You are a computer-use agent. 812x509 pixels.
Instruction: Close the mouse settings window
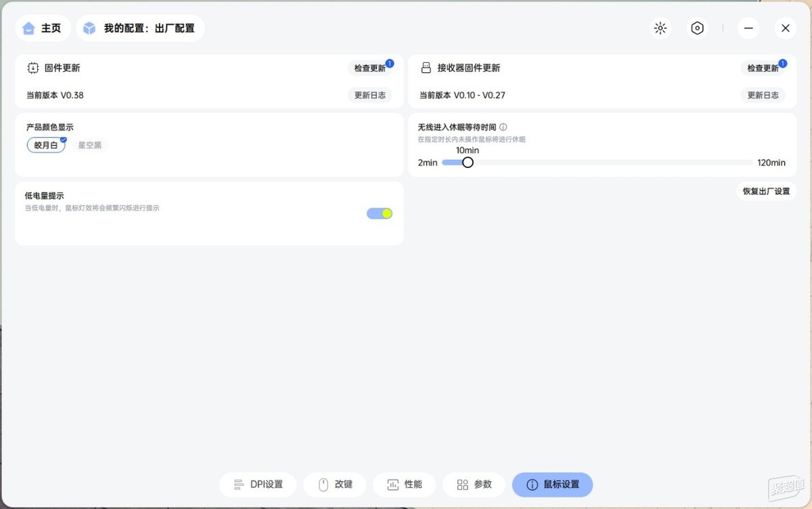click(x=785, y=28)
